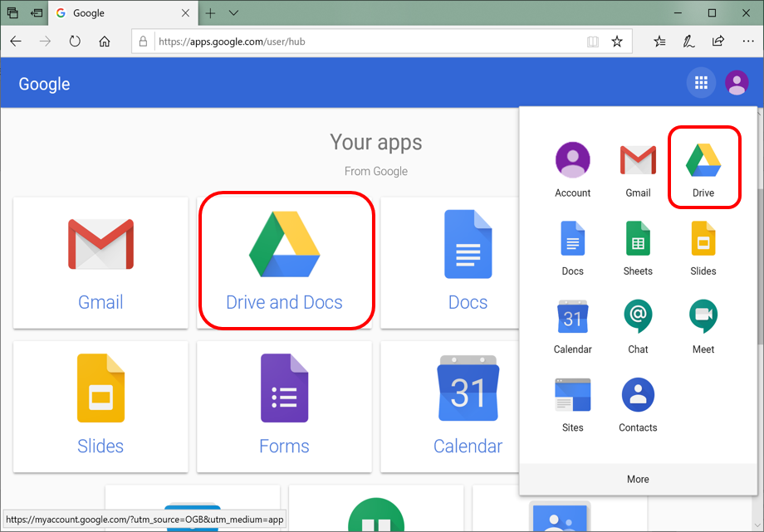Click More at the apps panel bottom
Viewport: 764px width, 532px height.
638,479
